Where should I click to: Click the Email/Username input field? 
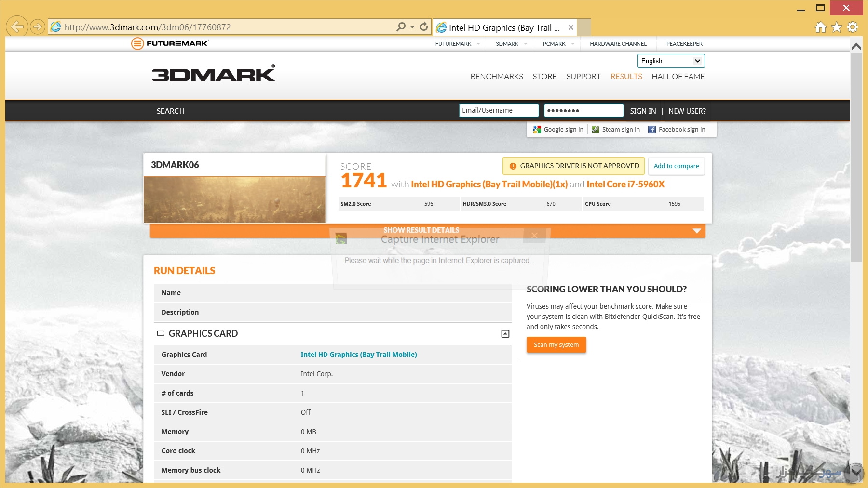coord(499,110)
